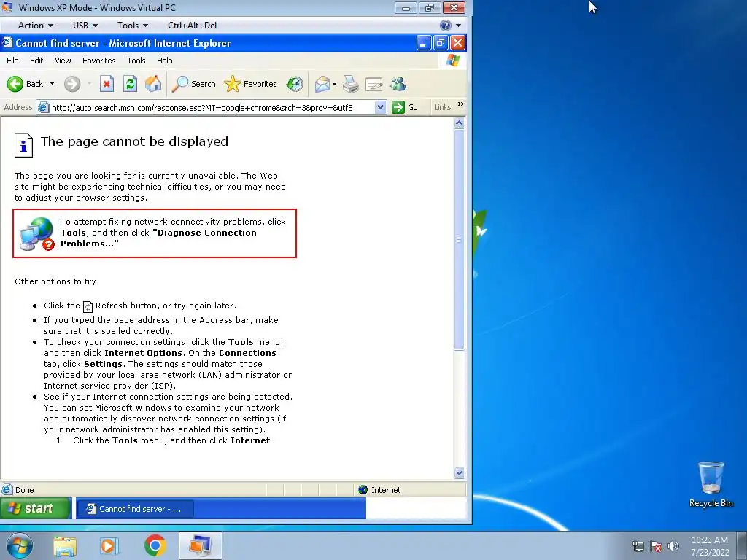Screen dimensions: 747x560
Task: Click the address bar URL field
Action: pos(212,108)
